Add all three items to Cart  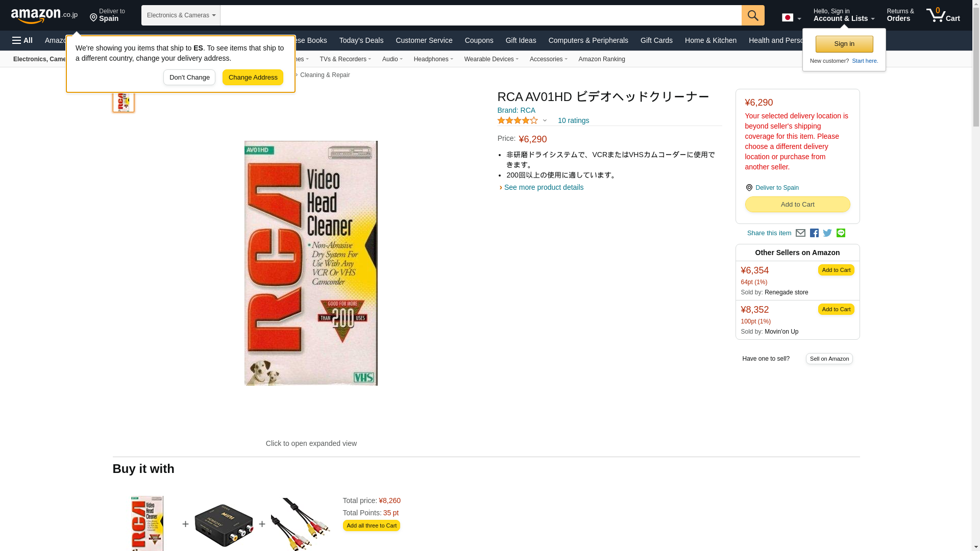pyautogui.click(x=372, y=526)
